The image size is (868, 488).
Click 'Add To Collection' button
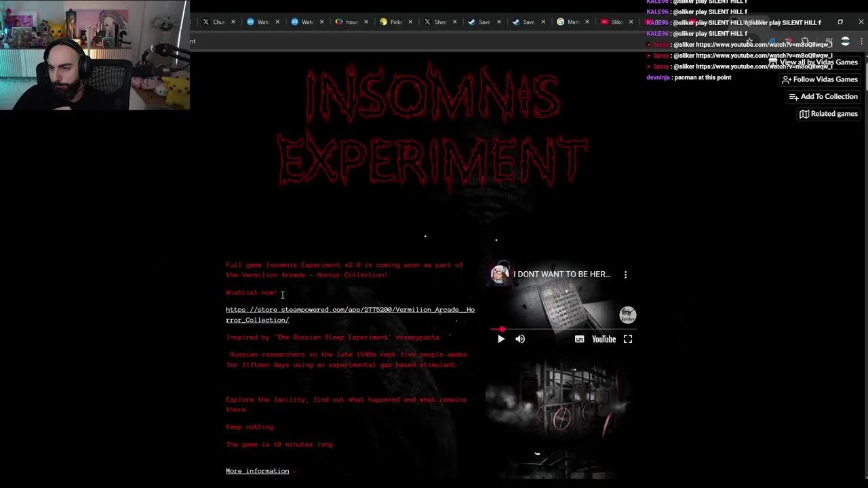(x=823, y=96)
